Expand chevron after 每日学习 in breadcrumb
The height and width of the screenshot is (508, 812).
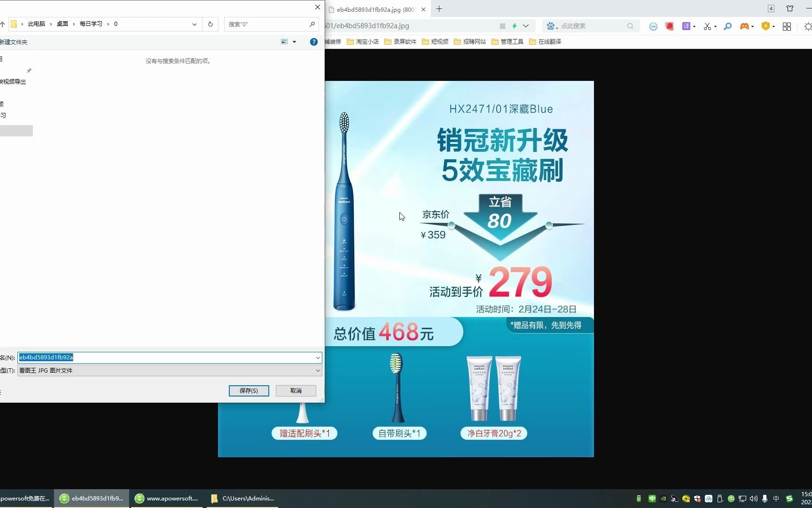point(108,24)
